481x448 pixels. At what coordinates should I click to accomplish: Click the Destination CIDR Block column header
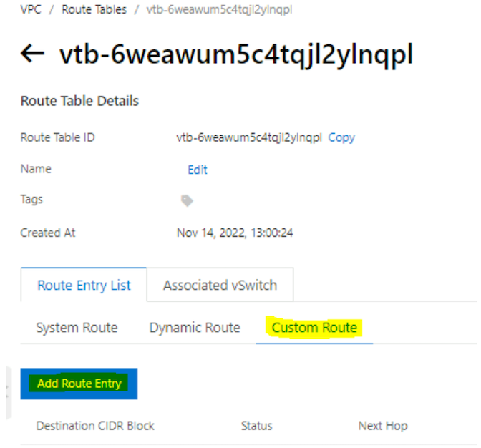tap(95, 426)
